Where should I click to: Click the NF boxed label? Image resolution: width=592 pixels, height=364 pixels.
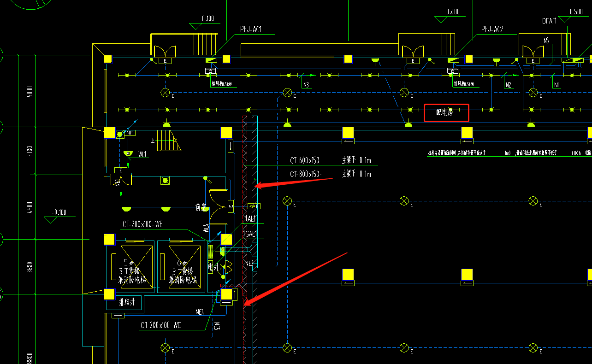coord(130,133)
